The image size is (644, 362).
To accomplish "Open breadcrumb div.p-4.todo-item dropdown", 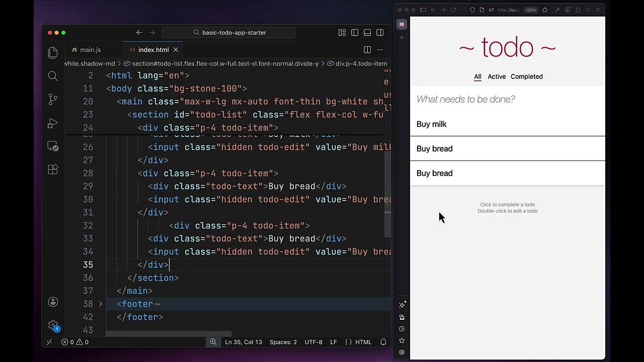I will coord(357,63).
